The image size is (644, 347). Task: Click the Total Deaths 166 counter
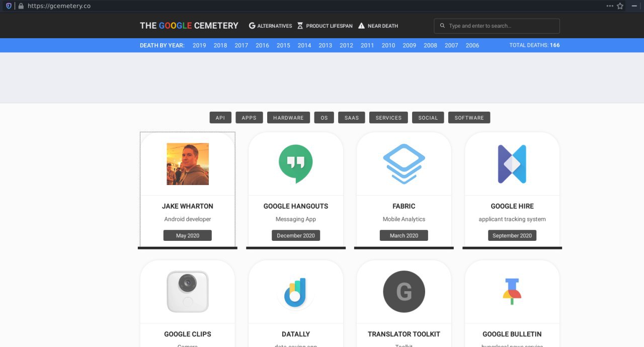coord(534,45)
